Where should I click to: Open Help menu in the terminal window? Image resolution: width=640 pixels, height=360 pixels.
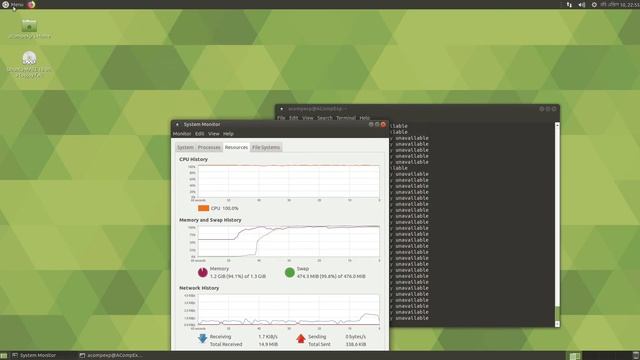click(x=364, y=118)
